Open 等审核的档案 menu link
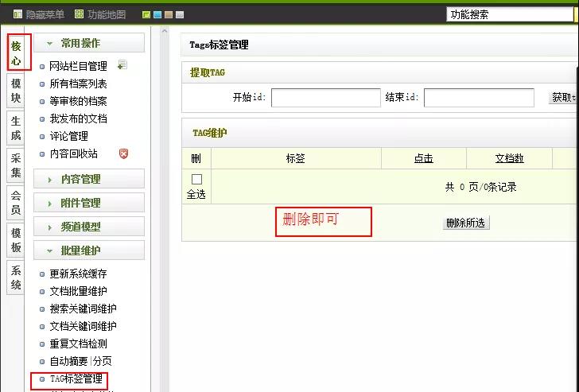This screenshot has width=579, height=392. [x=78, y=101]
